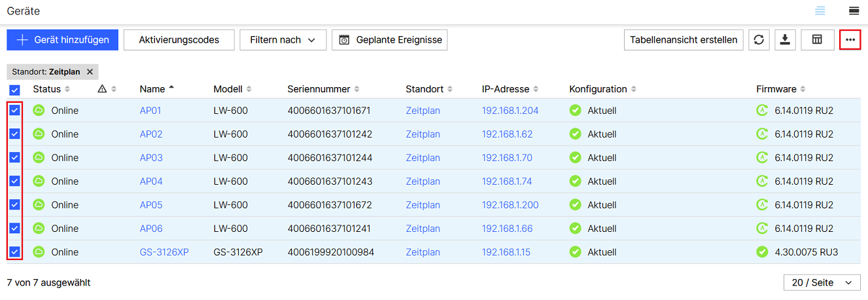
Task: Deselect the AP03 row checkbox
Action: (x=14, y=158)
